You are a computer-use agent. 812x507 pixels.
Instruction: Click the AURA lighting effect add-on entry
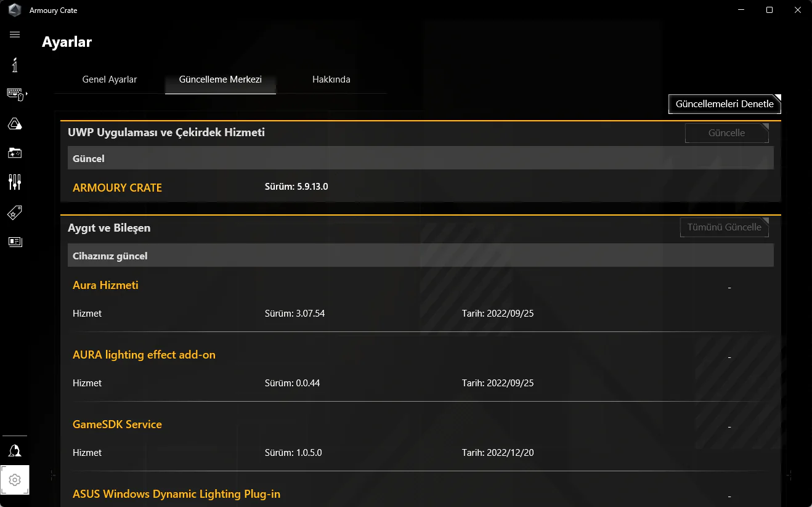click(x=144, y=355)
